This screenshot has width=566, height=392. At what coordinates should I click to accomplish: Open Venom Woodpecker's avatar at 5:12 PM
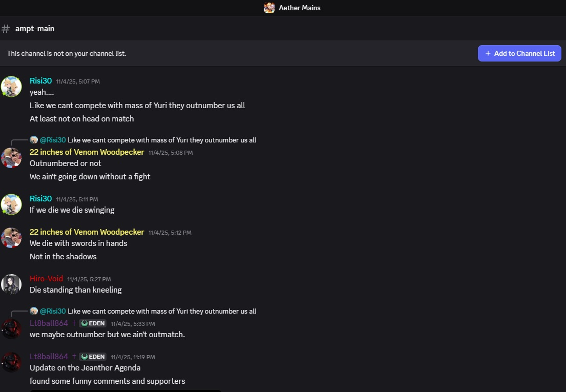(11, 238)
